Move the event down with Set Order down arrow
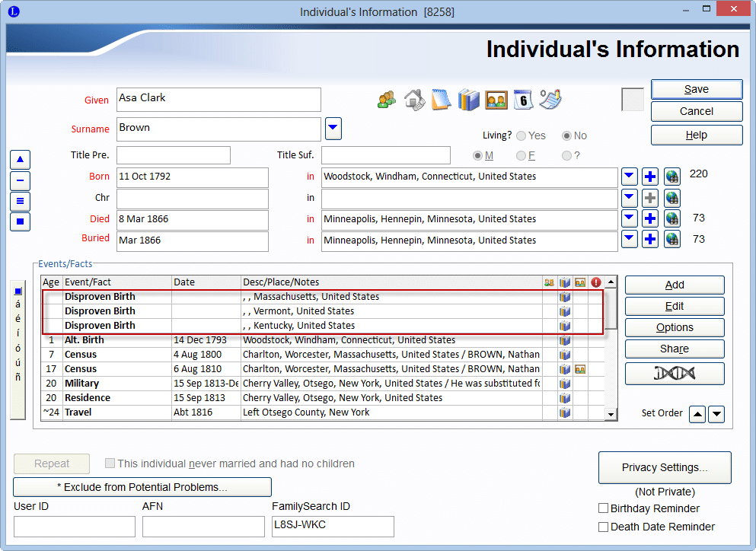Image resolution: width=756 pixels, height=551 pixels. coord(716,414)
